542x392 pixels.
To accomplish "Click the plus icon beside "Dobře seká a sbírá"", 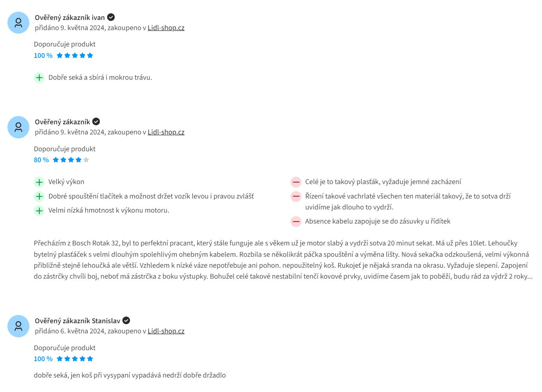I will pyautogui.click(x=39, y=77).
